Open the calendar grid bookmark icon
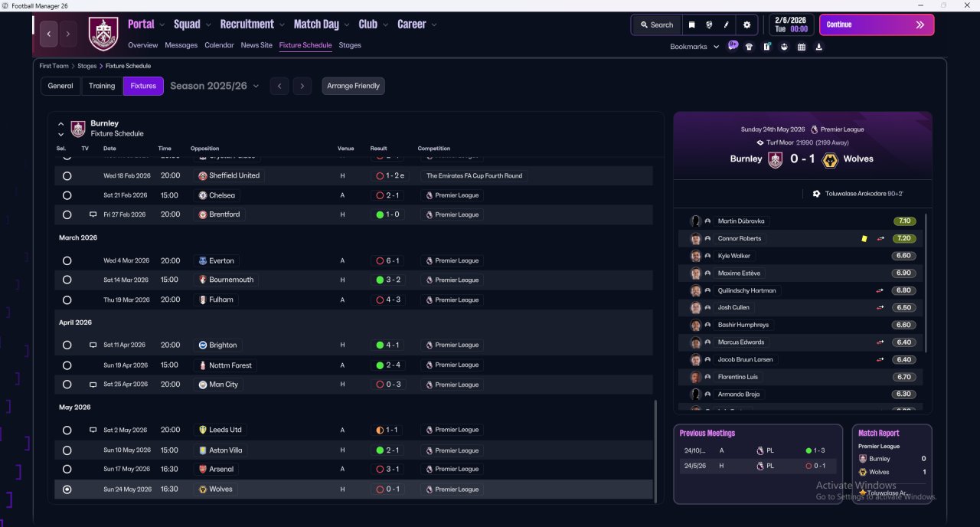The width and height of the screenshot is (980, 527). [802, 47]
